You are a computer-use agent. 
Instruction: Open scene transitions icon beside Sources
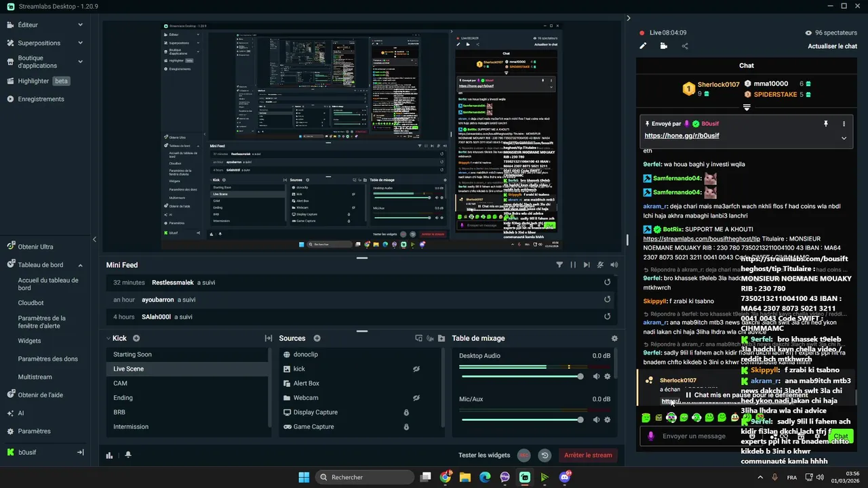coord(268,338)
